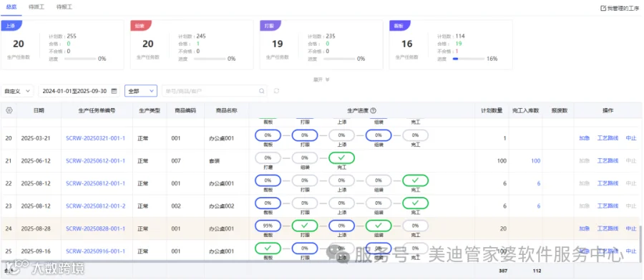
Task: Click the 0% 打眼 stage in row 25
Action: pos(304,248)
